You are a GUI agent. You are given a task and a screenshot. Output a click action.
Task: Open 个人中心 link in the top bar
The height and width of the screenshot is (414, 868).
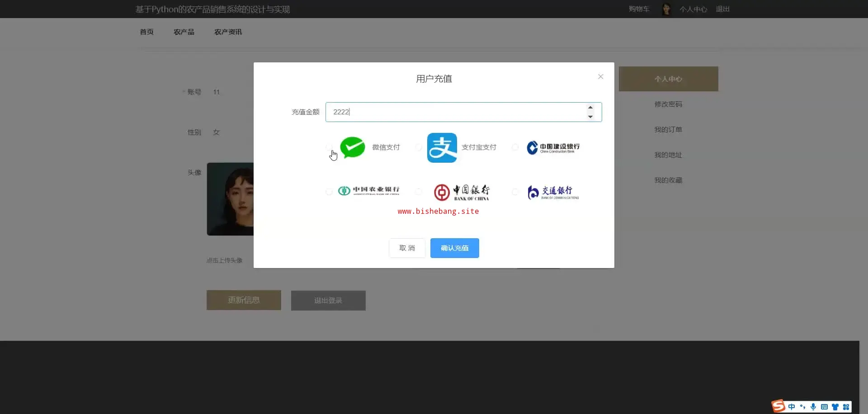coord(693,9)
